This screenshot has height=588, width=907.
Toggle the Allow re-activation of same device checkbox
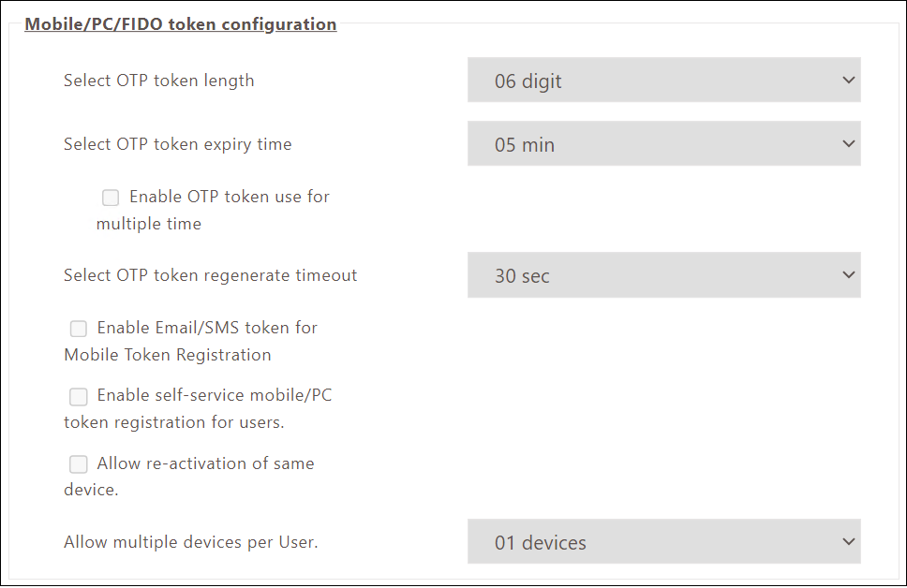[79, 464]
